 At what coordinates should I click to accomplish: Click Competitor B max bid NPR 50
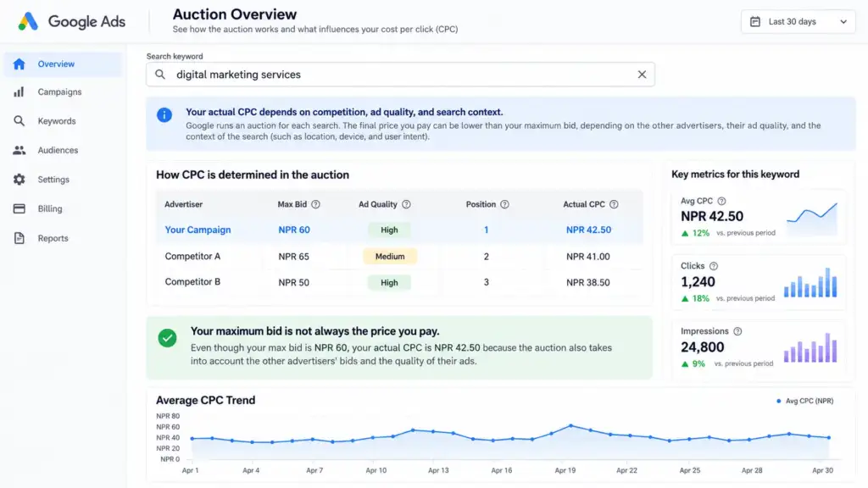click(293, 282)
